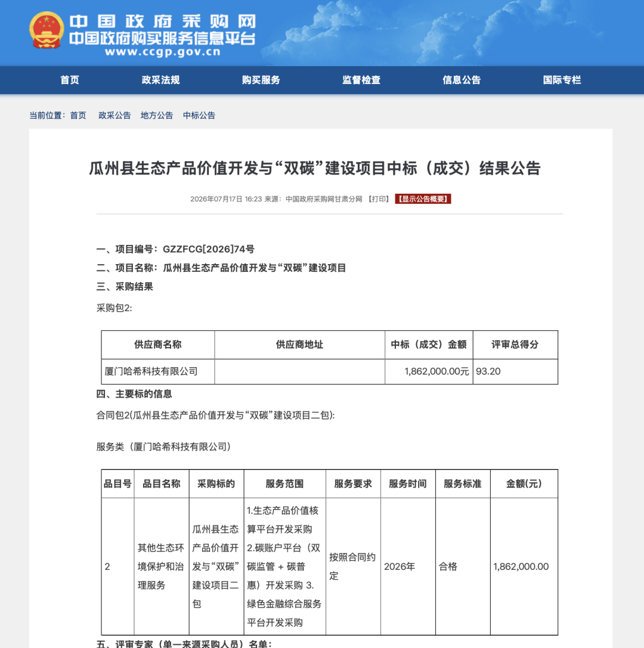Click the 品目名称 column header

tap(162, 484)
